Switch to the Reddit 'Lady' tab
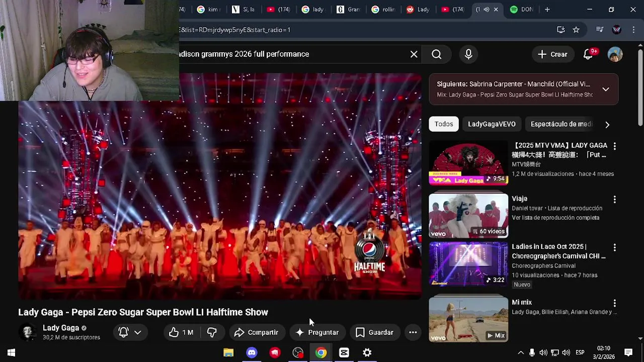The width and height of the screenshot is (644, 362). click(x=418, y=10)
